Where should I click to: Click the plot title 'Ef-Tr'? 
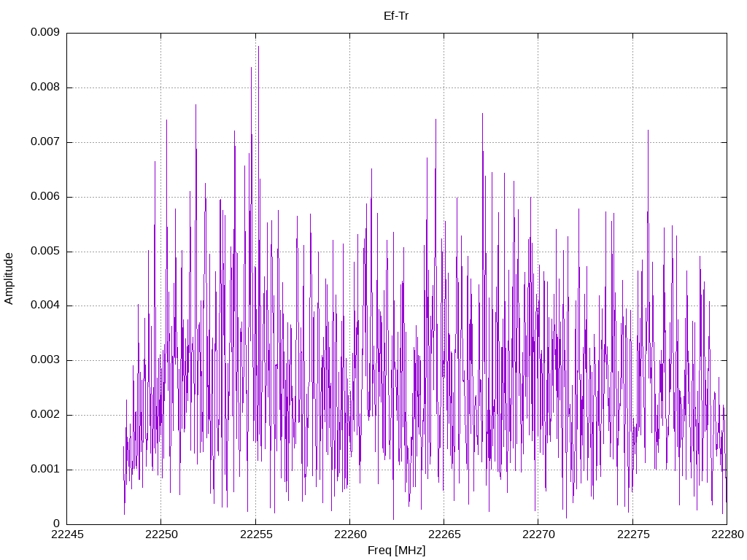point(396,16)
